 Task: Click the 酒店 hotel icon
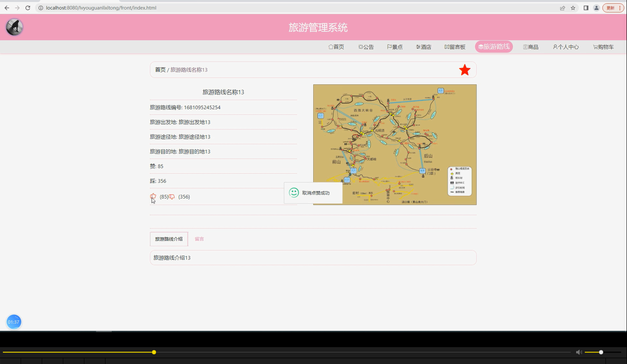tap(418, 47)
